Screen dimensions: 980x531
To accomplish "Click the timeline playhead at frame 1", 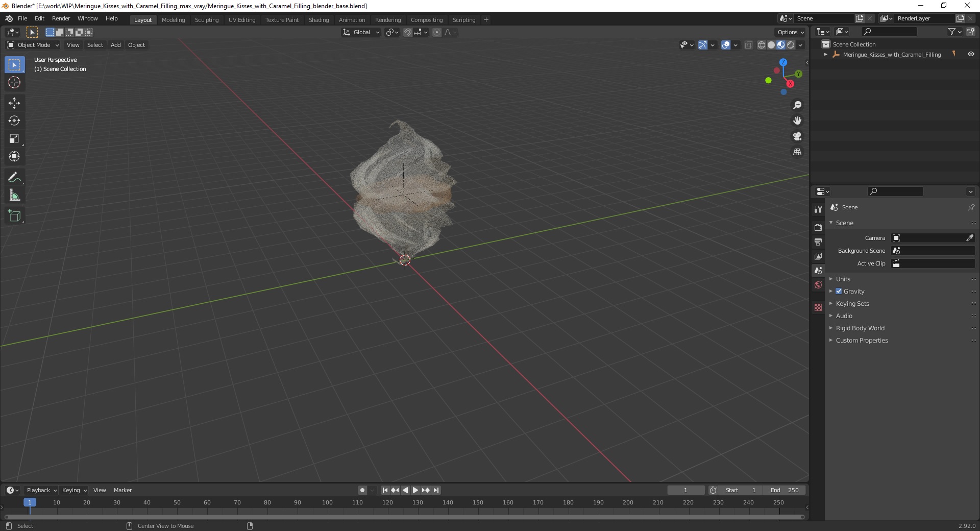I will click(x=30, y=502).
